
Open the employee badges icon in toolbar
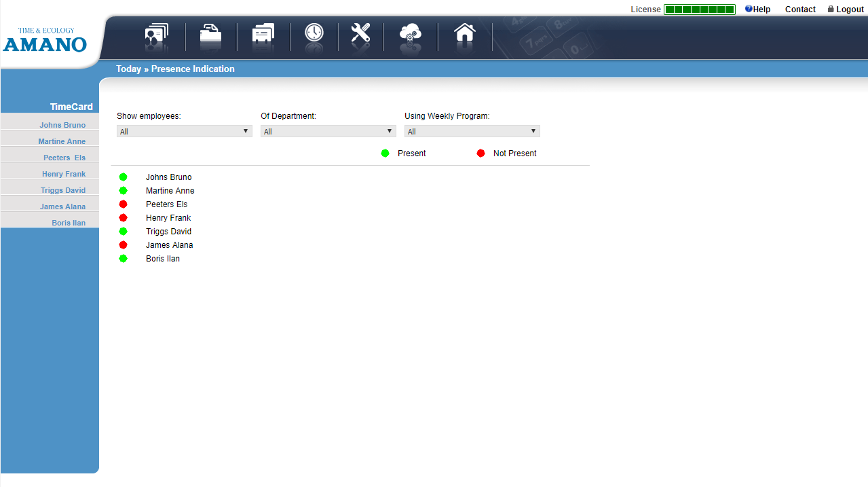click(x=155, y=35)
